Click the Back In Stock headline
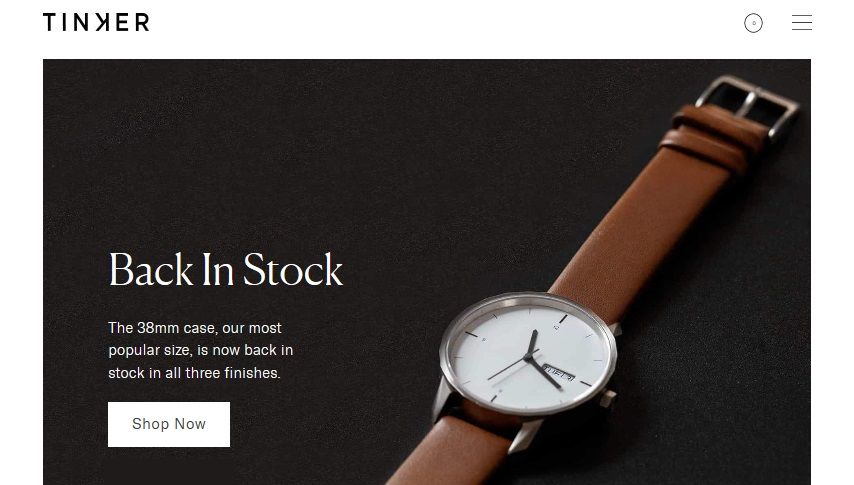Image resolution: width=854 pixels, height=485 pixels. [x=225, y=269]
